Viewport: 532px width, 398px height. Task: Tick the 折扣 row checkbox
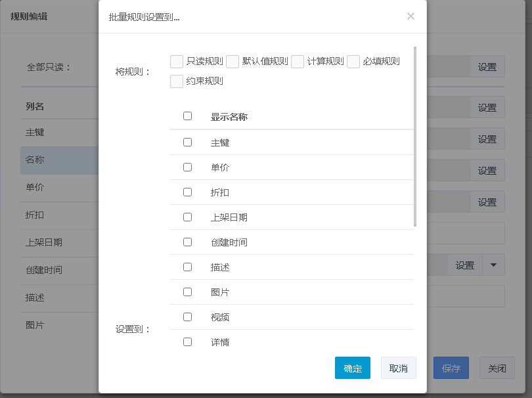(x=187, y=192)
